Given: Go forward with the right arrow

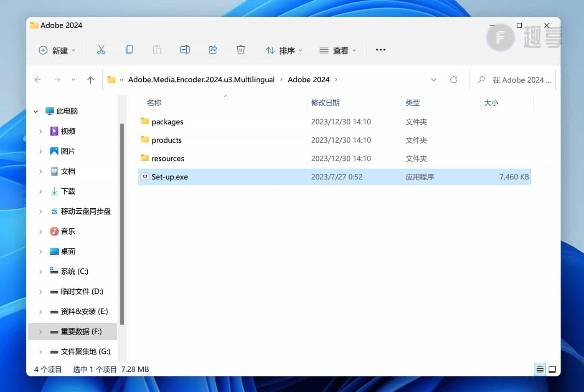Looking at the screenshot, I should tap(57, 80).
